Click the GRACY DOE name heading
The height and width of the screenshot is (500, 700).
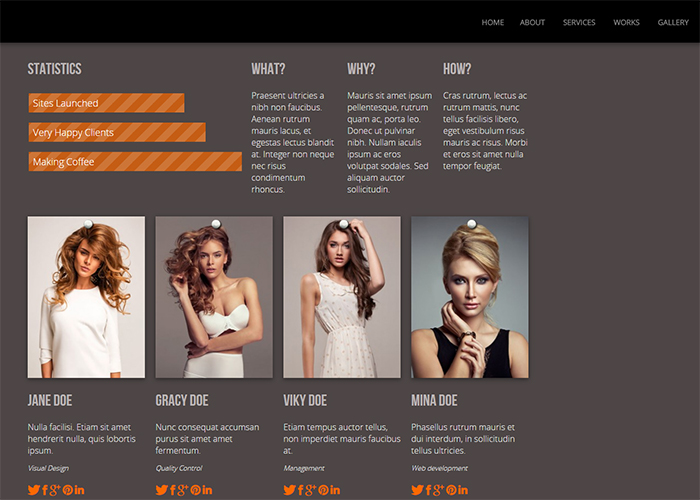[x=182, y=400]
